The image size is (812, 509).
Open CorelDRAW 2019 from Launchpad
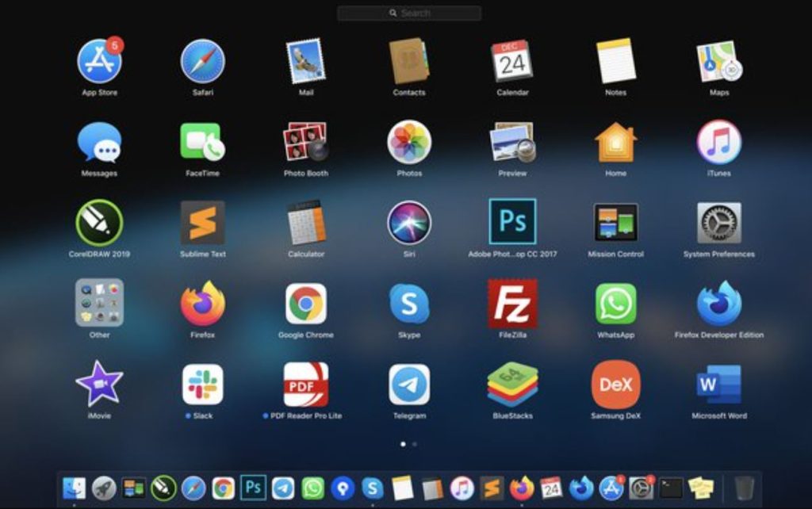point(99,228)
